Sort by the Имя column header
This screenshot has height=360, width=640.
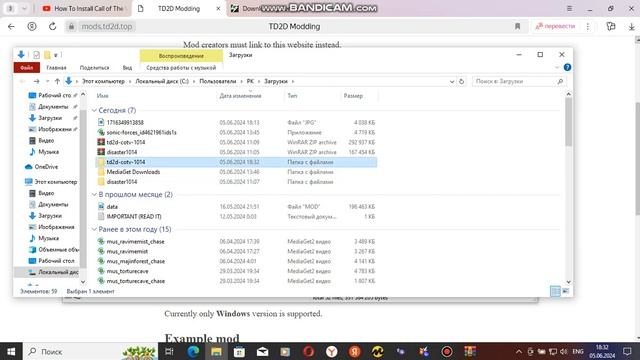pos(102,96)
